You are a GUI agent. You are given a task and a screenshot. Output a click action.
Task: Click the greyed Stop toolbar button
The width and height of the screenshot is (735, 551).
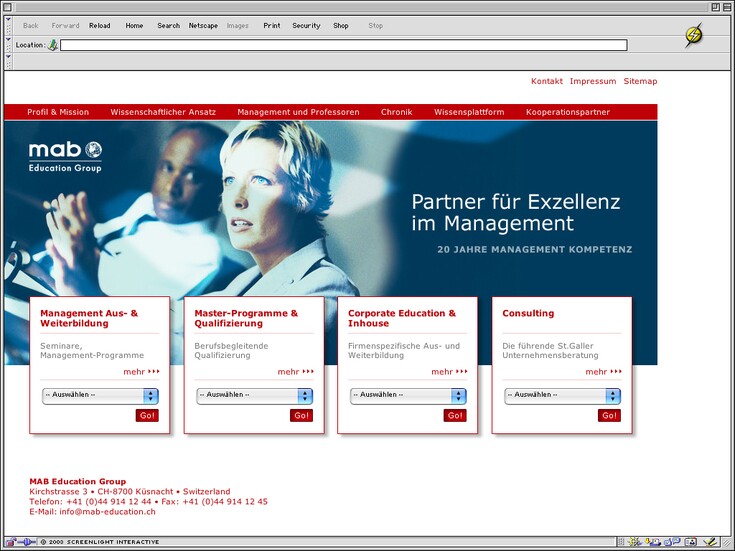(x=375, y=26)
